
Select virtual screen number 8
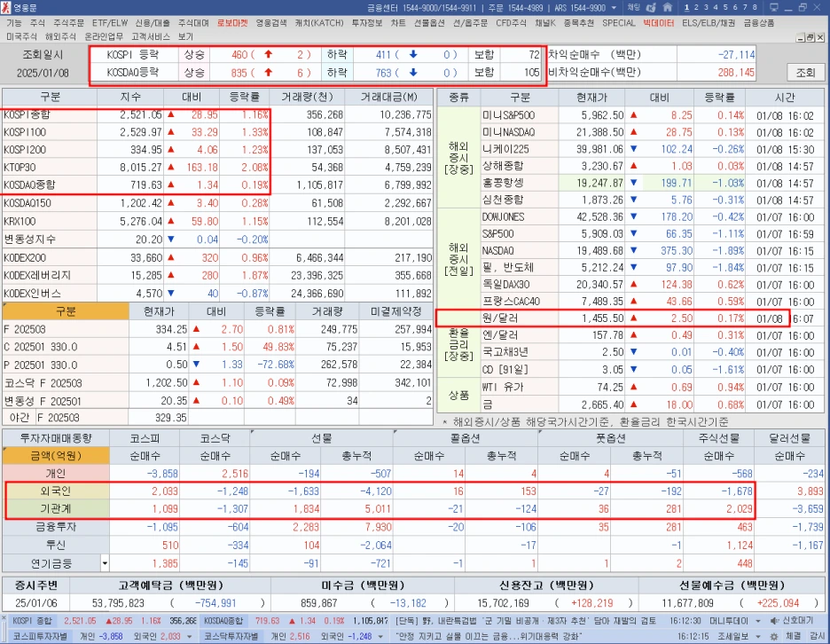click(755, 7)
